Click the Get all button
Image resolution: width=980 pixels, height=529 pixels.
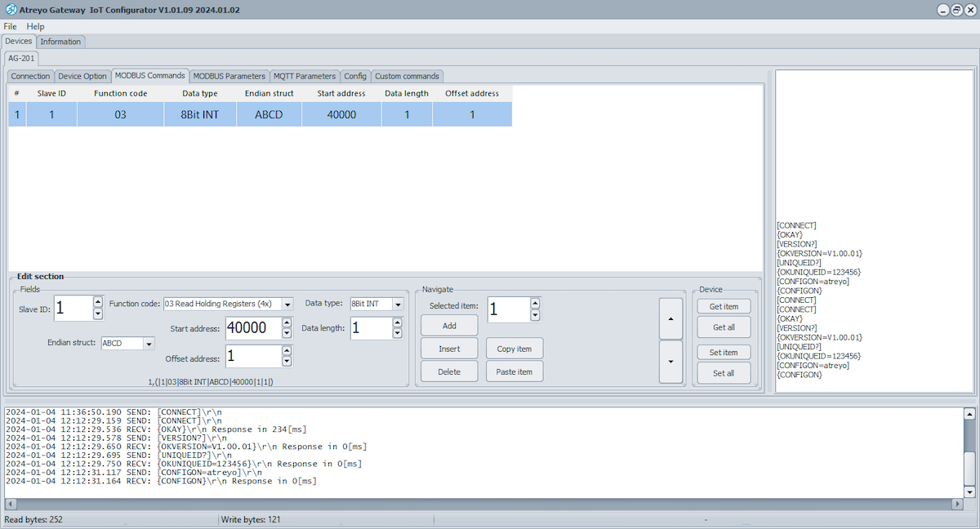(724, 327)
